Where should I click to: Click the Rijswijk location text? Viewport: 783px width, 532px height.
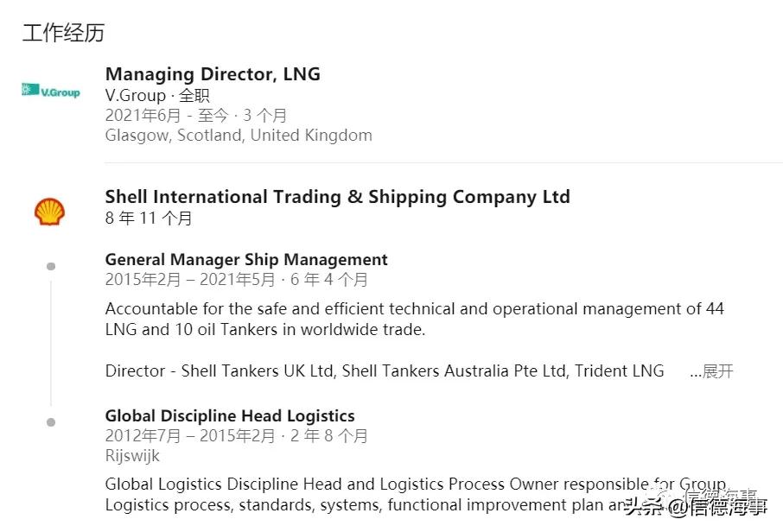point(132,455)
